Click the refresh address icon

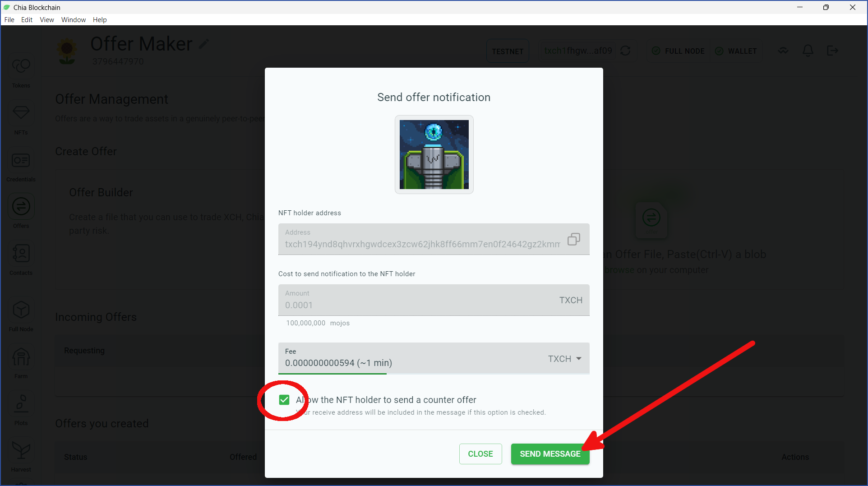pyautogui.click(x=625, y=51)
